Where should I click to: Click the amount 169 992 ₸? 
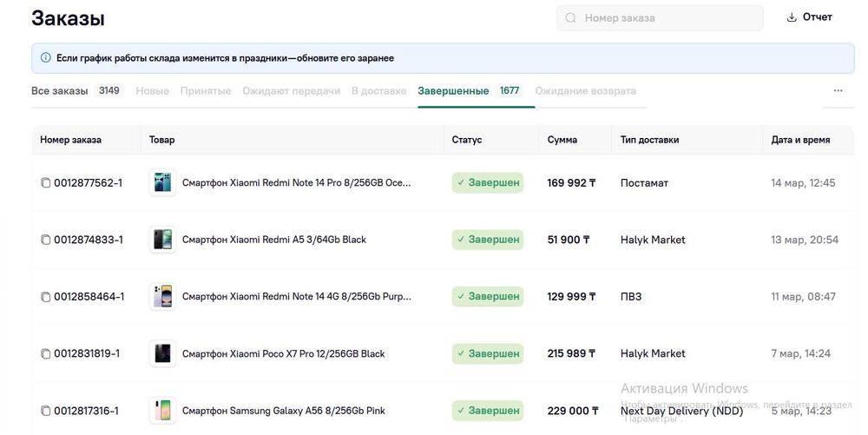coord(571,182)
